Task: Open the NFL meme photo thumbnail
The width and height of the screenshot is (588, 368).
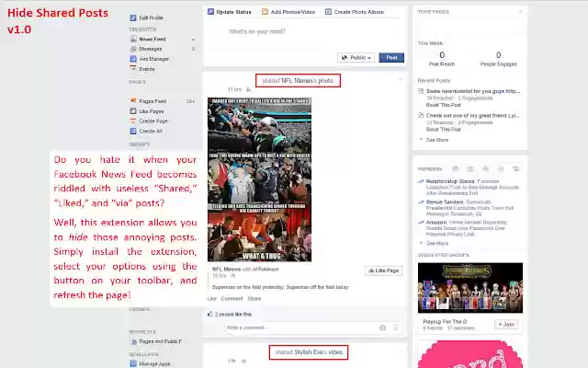Action: pos(259,179)
